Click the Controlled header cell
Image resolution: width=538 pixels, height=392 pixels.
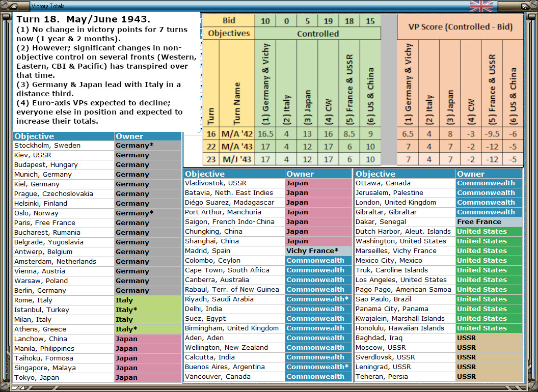[x=318, y=33]
